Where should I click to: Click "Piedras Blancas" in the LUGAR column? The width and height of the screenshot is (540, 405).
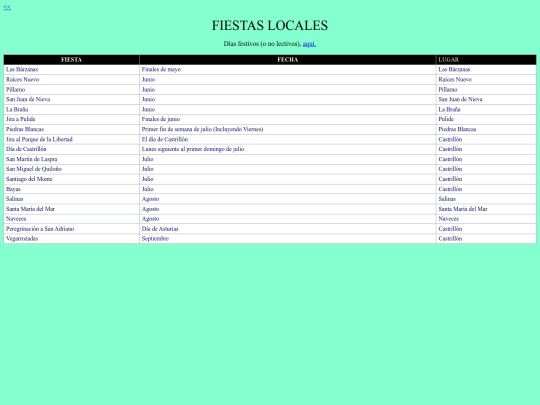point(457,129)
